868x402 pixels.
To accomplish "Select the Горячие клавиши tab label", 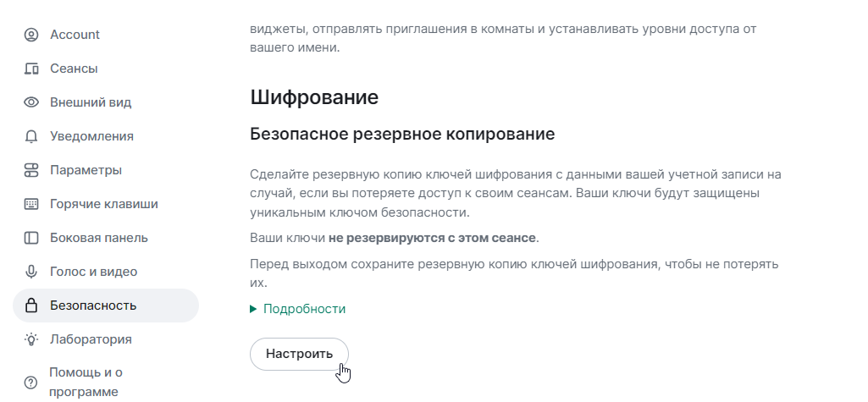I will 103,204.
